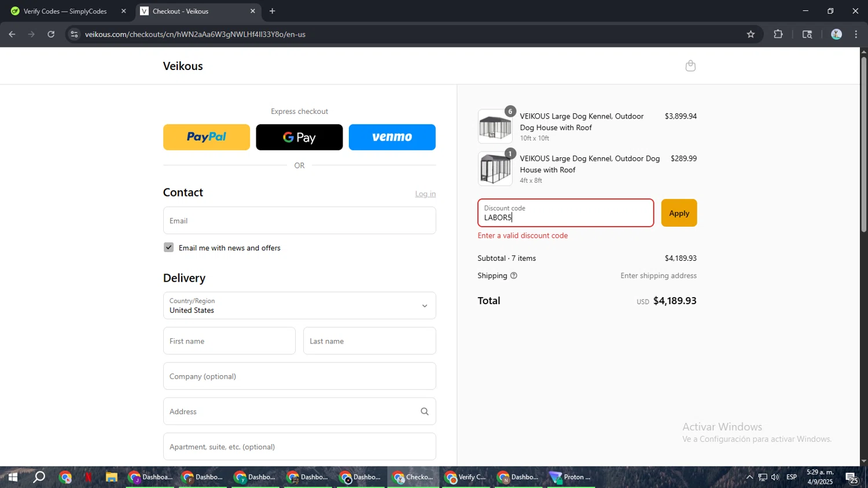The height and width of the screenshot is (488, 868).
Task: Click the page vertical scrollbar
Action: 863,145
